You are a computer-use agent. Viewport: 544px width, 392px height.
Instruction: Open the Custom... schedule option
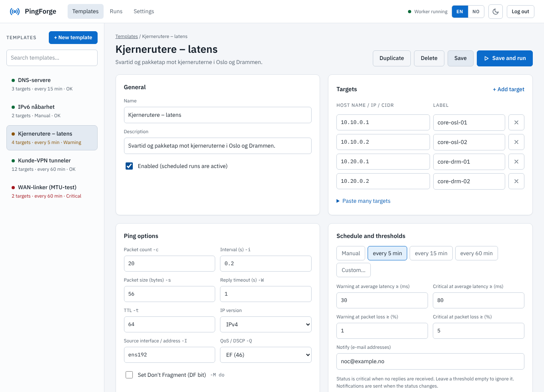tap(354, 270)
